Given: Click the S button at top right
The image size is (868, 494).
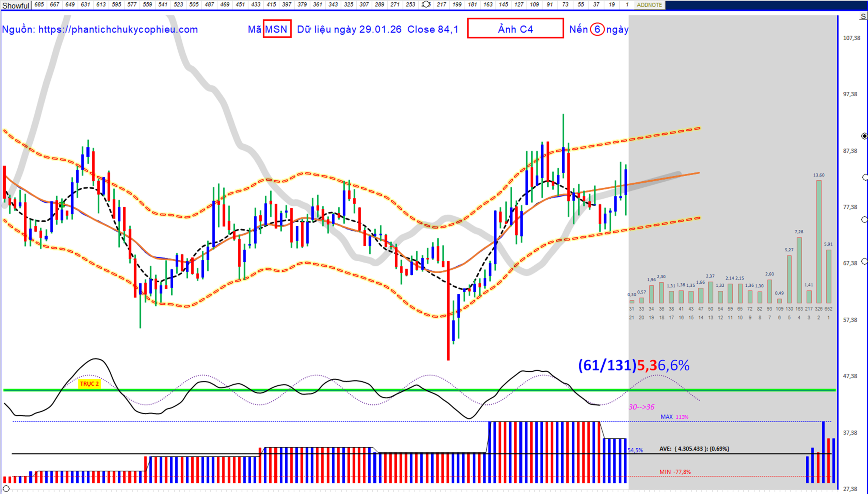Looking at the screenshot, I should 863,17.
